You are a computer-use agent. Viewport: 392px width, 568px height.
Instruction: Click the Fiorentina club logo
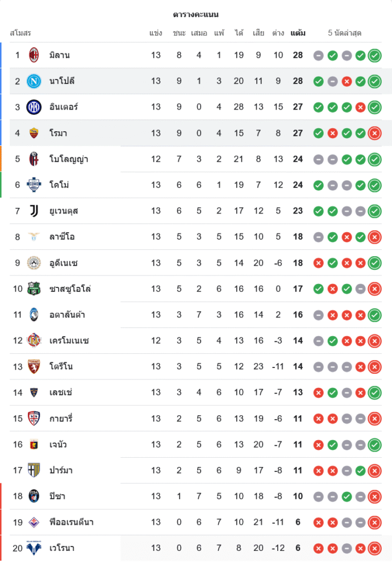pyautogui.click(x=34, y=522)
